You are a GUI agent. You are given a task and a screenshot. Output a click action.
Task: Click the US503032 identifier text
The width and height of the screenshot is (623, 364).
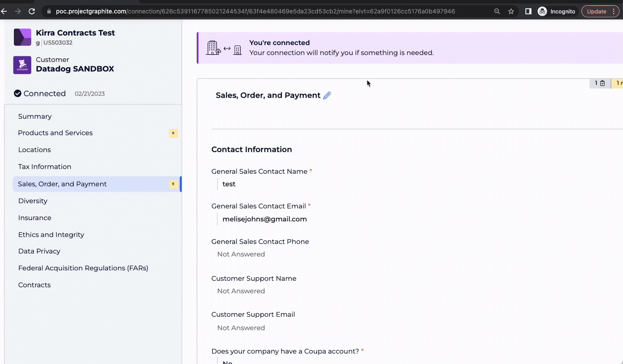tap(58, 42)
